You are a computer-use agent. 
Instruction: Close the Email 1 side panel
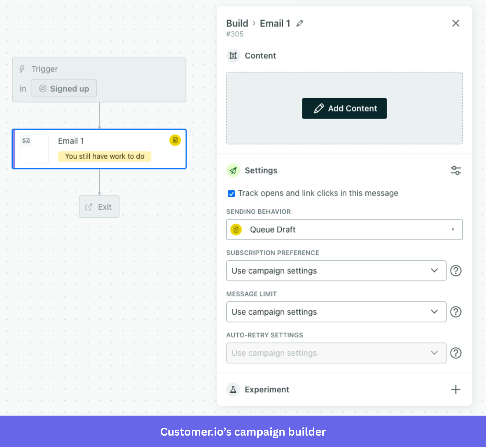(x=456, y=23)
